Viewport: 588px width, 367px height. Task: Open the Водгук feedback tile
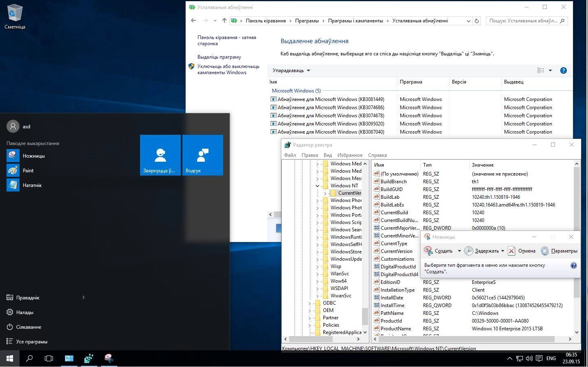tap(203, 155)
